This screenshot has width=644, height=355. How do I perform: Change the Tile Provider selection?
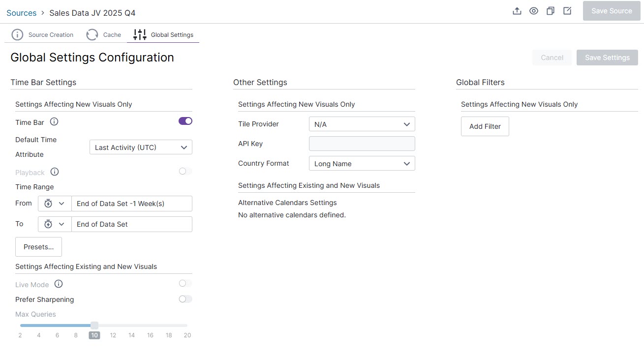pyautogui.click(x=362, y=124)
